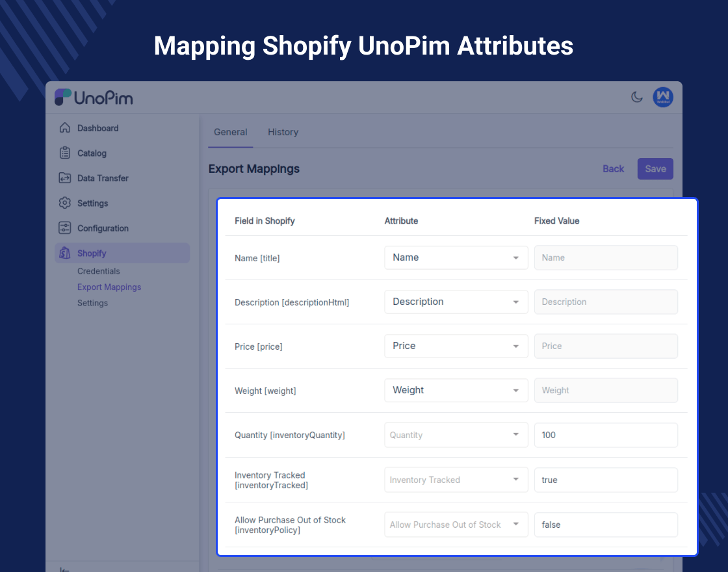Open the Description attribute dropdown
Viewport: 728px width, 572px height.
[x=456, y=302]
